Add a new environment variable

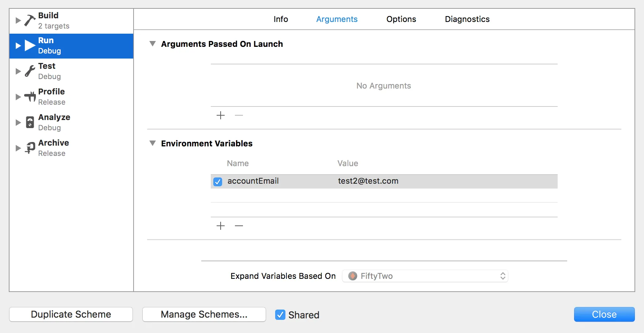point(221,226)
